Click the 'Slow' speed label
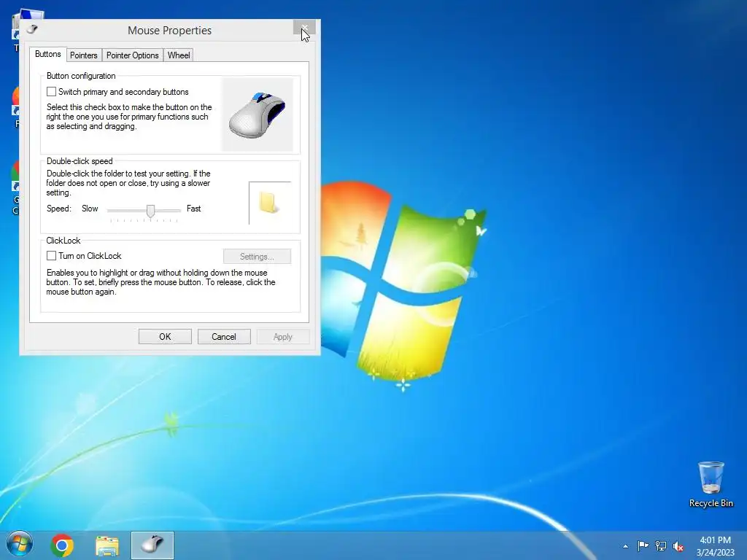 (x=90, y=209)
